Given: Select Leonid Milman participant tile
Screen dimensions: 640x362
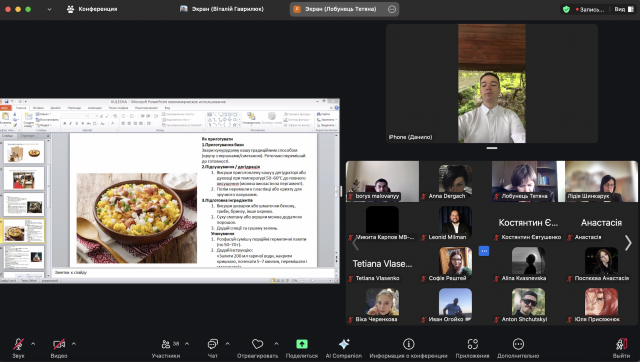Looking at the screenshot, I should (x=456, y=222).
